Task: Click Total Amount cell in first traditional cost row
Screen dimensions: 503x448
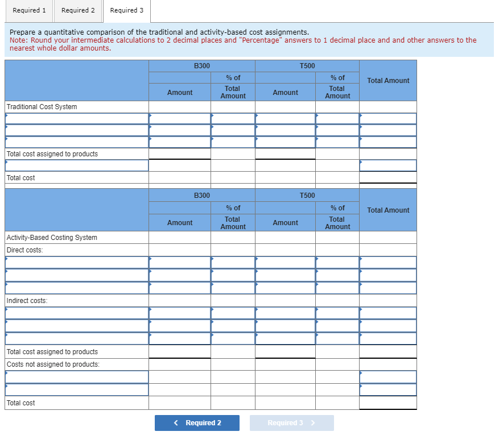Action: coord(388,119)
